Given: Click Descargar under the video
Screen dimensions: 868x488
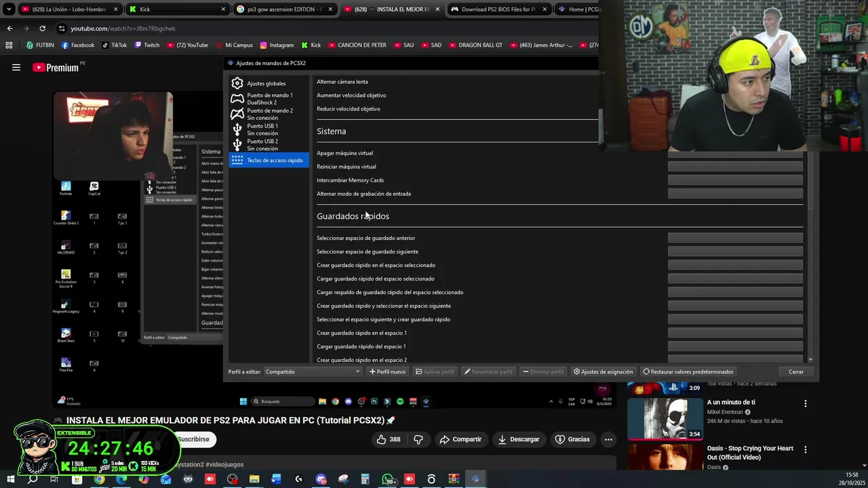Looking at the screenshot, I should [519, 439].
